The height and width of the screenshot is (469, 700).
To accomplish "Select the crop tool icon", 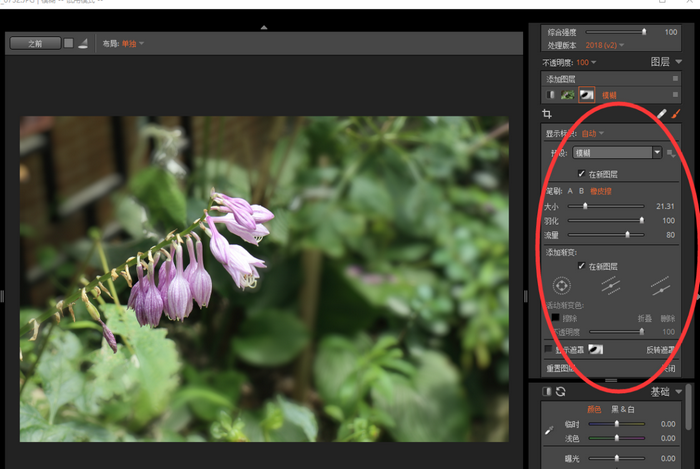I will [x=547, y=115].
